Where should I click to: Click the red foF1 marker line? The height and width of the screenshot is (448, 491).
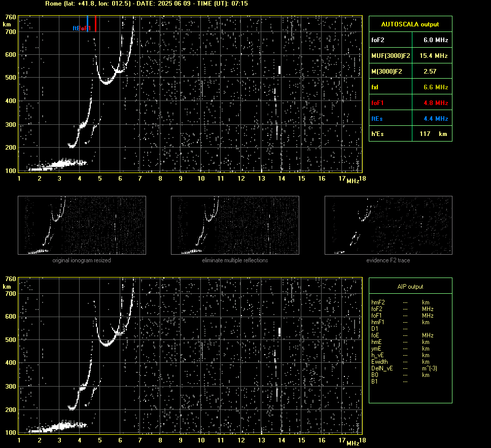(x=95, y=23)
